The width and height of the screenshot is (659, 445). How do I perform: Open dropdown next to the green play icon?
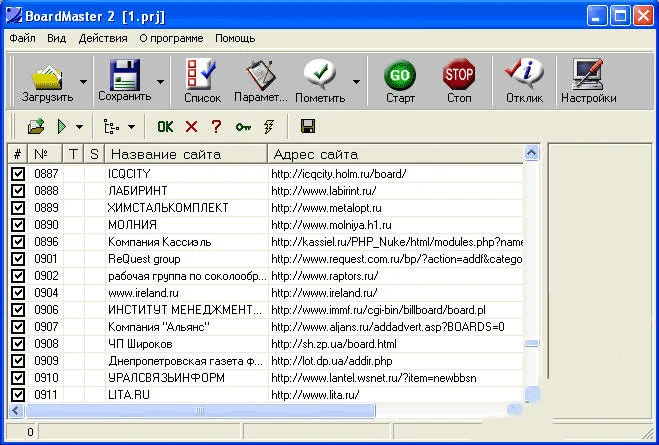tap(79, 126)
